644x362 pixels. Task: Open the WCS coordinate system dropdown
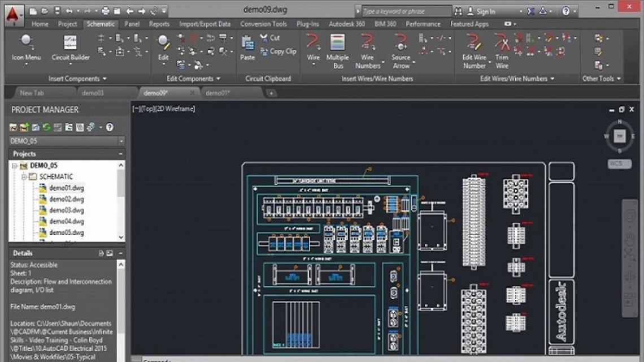pyautogui.click(x=619, y=163)
